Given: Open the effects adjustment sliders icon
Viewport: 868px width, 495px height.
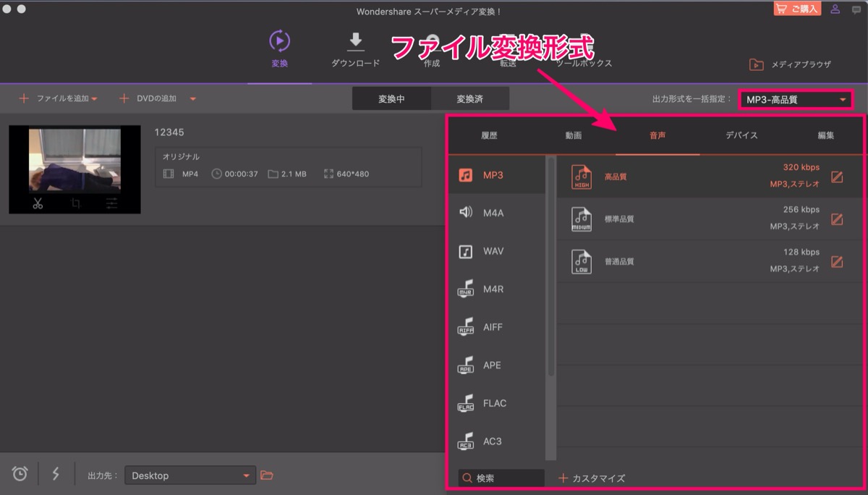Looking at the screenshot, I should coord(111,203).
